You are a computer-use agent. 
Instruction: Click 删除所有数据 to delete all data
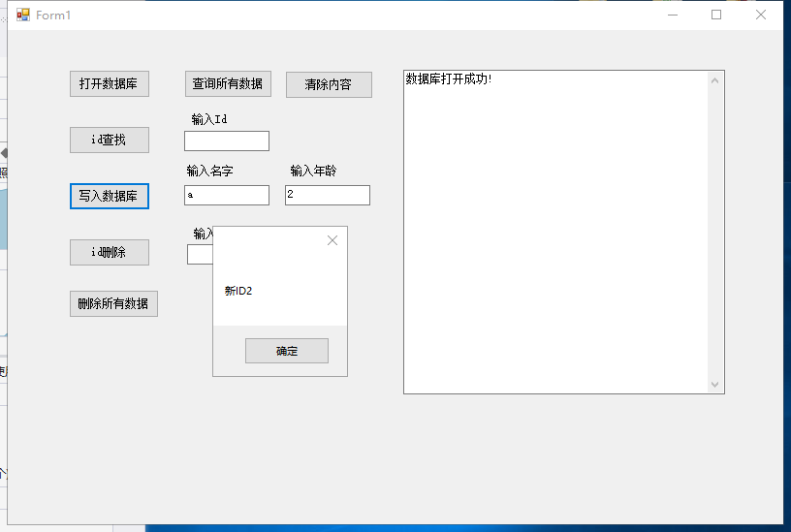[113, 303]
